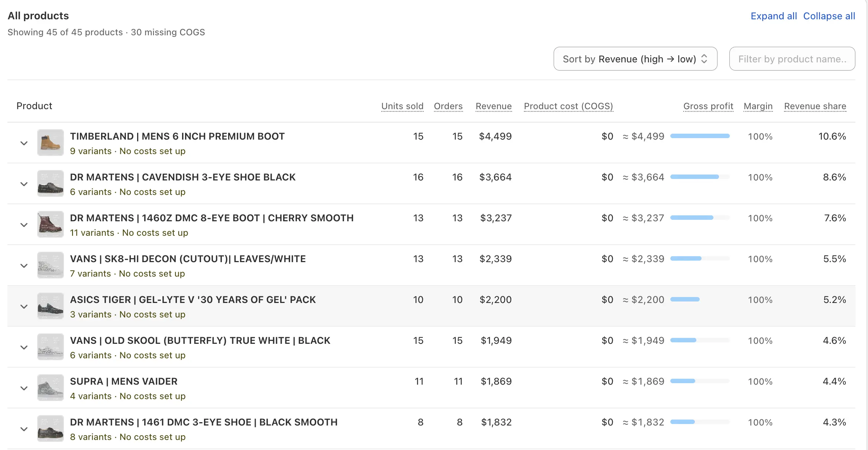Sort by Margin column header

tap(758, 106)
